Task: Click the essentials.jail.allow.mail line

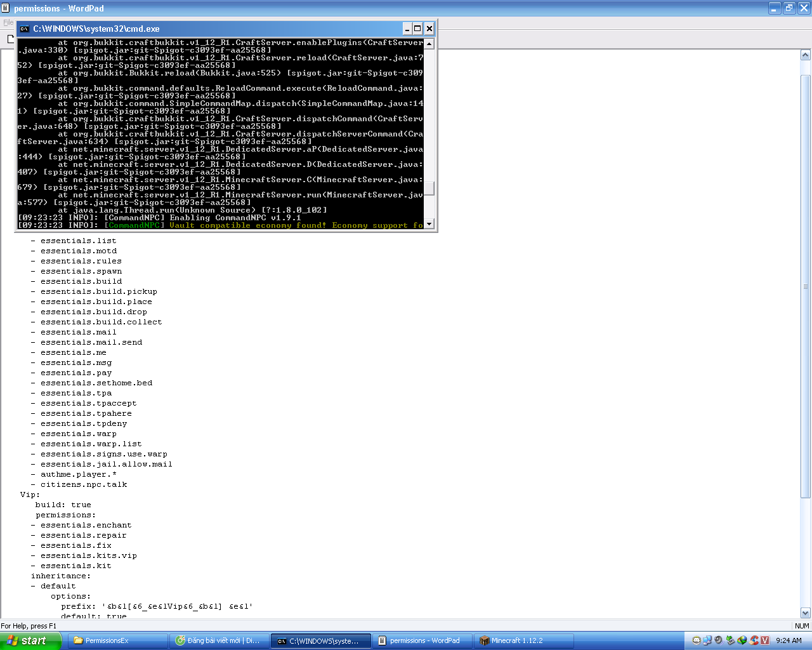Action: coord(101,464)
